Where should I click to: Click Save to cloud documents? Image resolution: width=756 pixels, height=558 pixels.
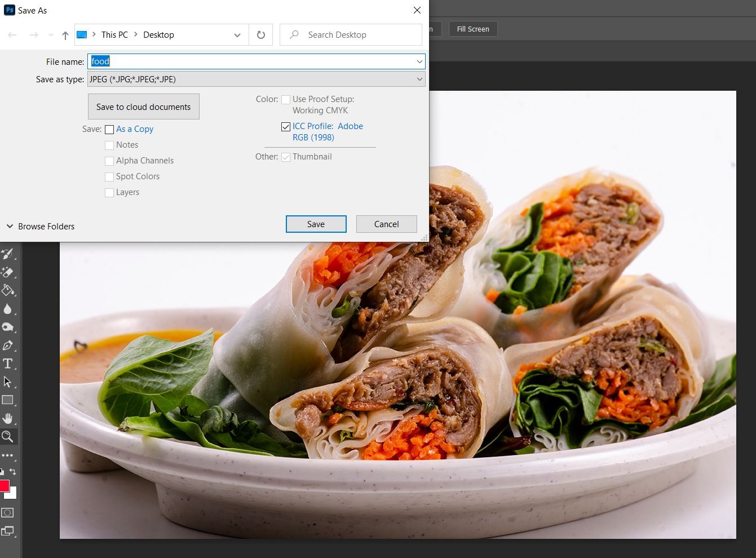click(143, 107)
